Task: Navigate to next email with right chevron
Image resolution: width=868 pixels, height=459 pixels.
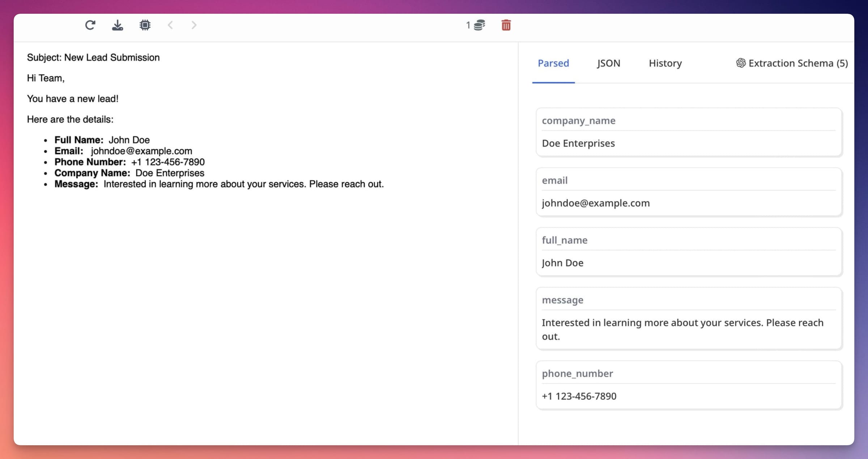Action: (194, 25)
